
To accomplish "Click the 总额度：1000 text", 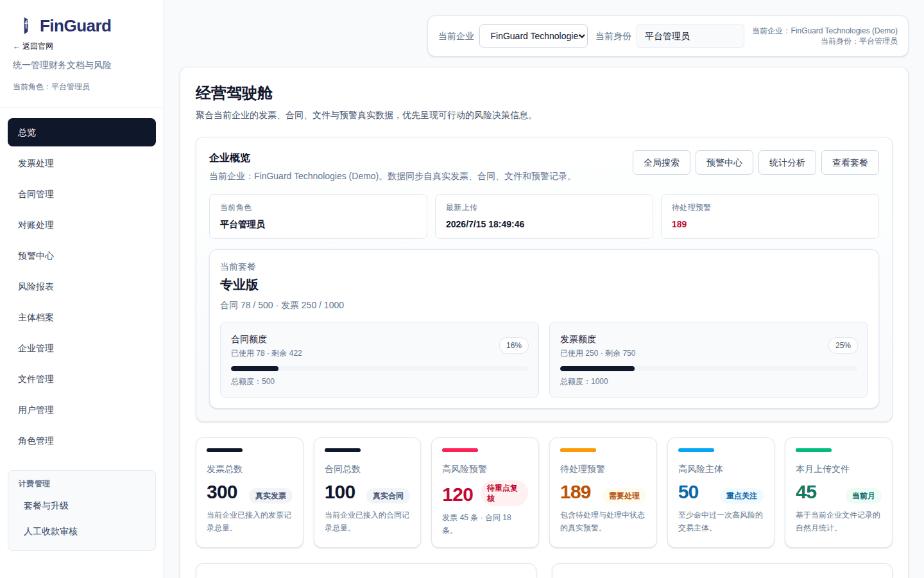I will coord(584,381).
